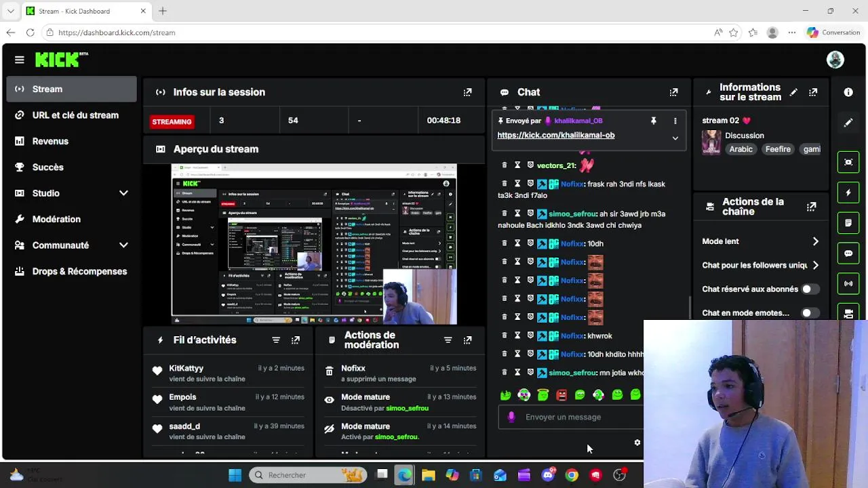
Task: Click the Arabic tag
Action: 741,149
